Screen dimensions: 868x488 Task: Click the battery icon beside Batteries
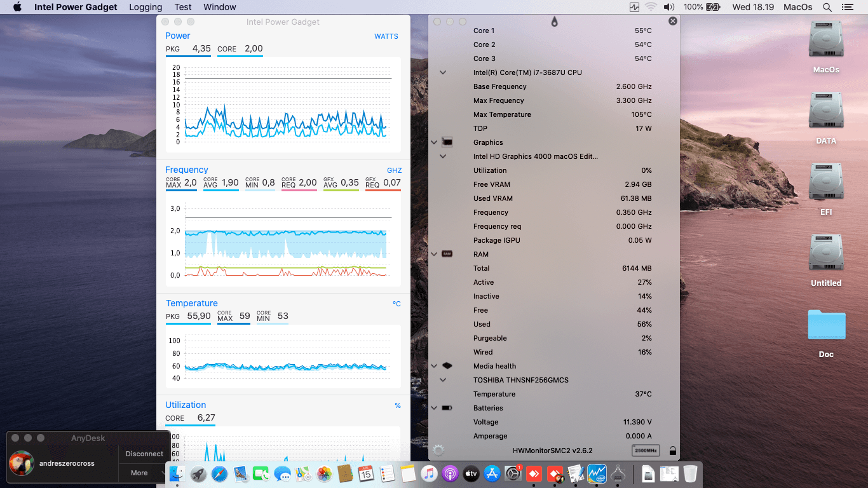447,408
